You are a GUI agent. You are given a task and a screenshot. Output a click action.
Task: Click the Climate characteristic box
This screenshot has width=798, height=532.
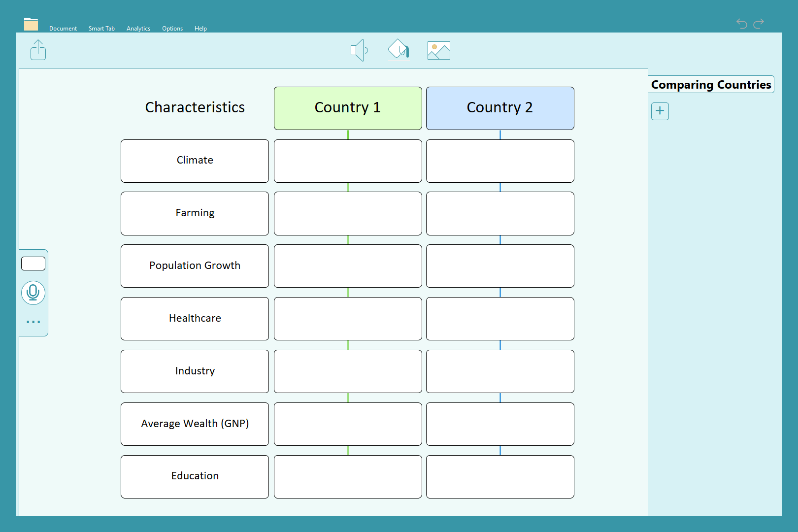[195, 161]
